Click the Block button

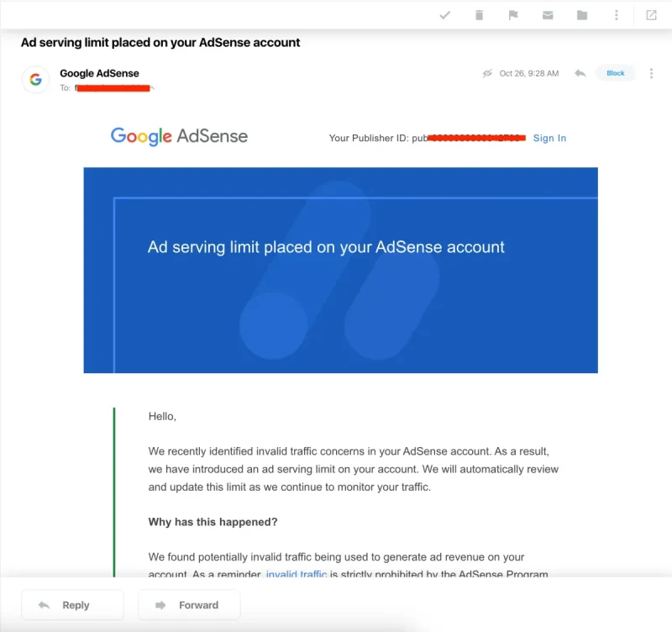616,73
